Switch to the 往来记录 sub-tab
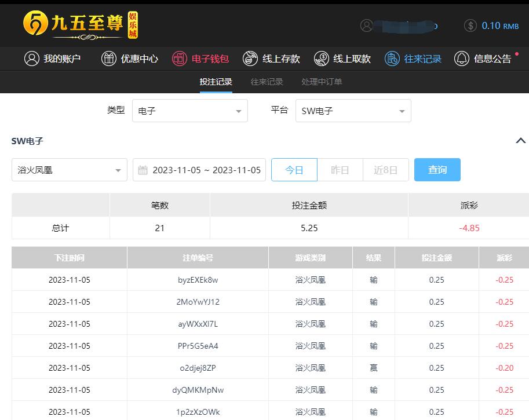529x420 pixels. [267, 82]
